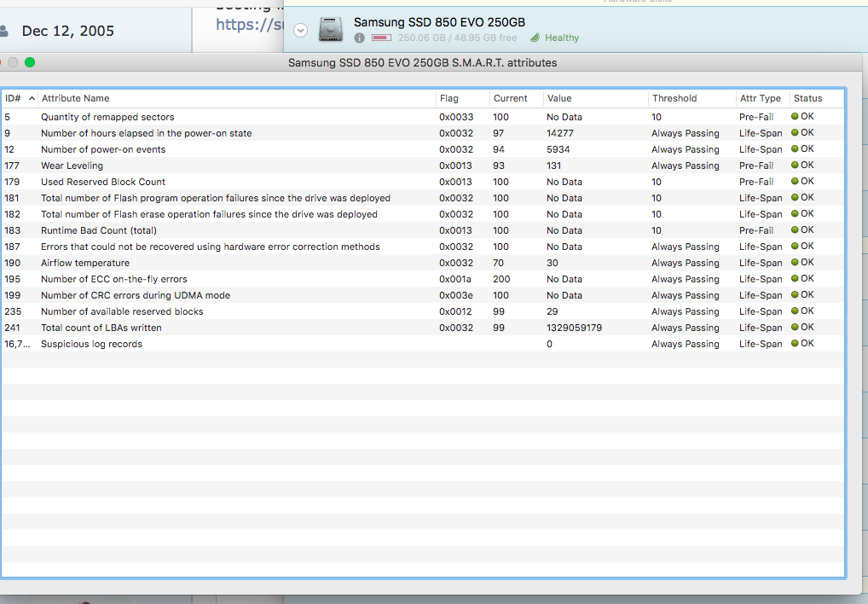Select Number of available reserved blocks row
Screen dimensions: 868x604
point(423,311)
